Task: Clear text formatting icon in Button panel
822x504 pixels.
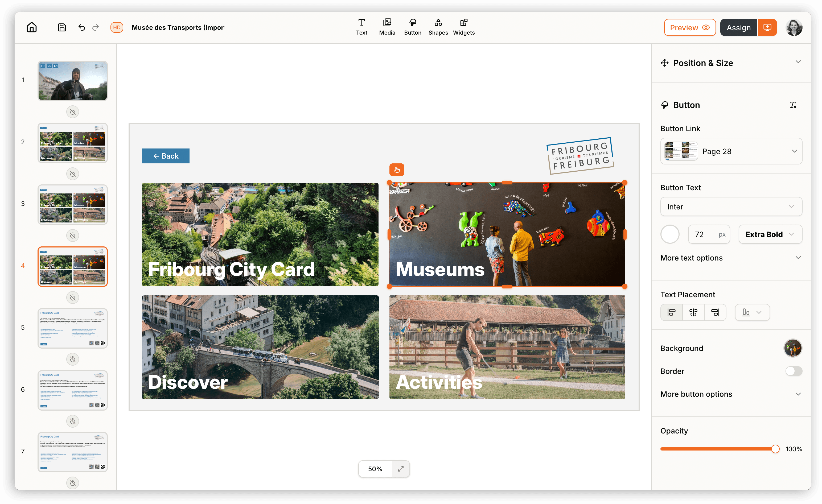Action: 793,105
